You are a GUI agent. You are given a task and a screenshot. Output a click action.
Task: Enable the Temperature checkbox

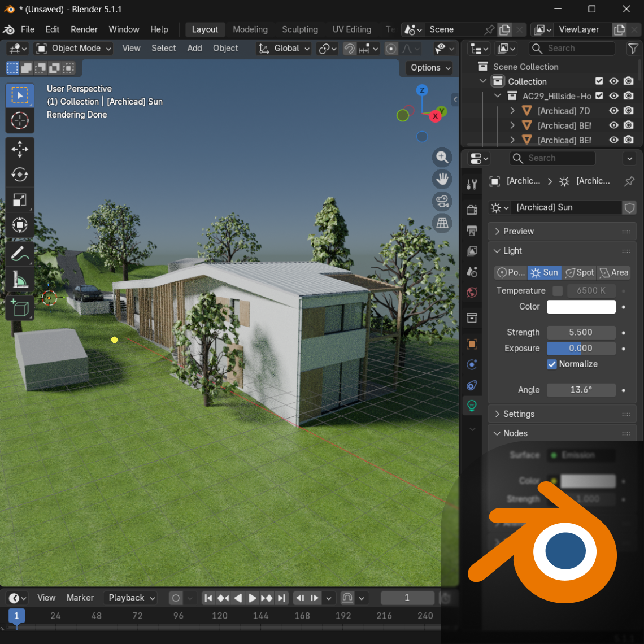pos(558,291)
